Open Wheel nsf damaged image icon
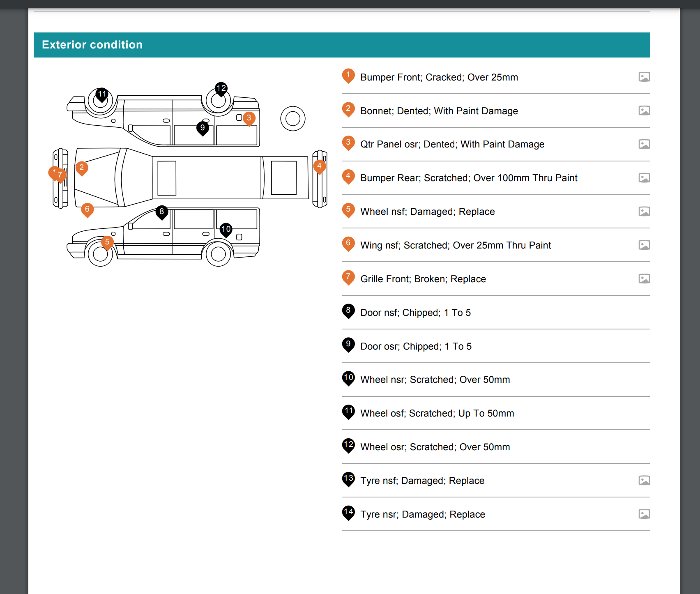The width and height of the screenshot is (700, 594). click(644, 212)
